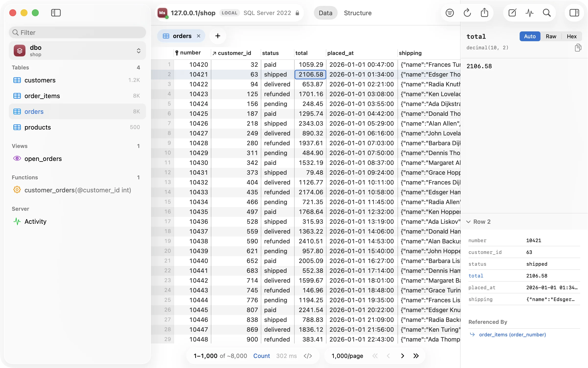Open server activity pulse icon in toolbar

(x=529, y=13)
